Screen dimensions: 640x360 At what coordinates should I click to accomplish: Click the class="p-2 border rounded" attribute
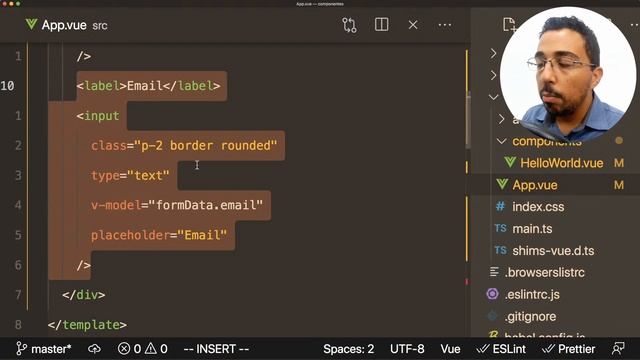184,146
